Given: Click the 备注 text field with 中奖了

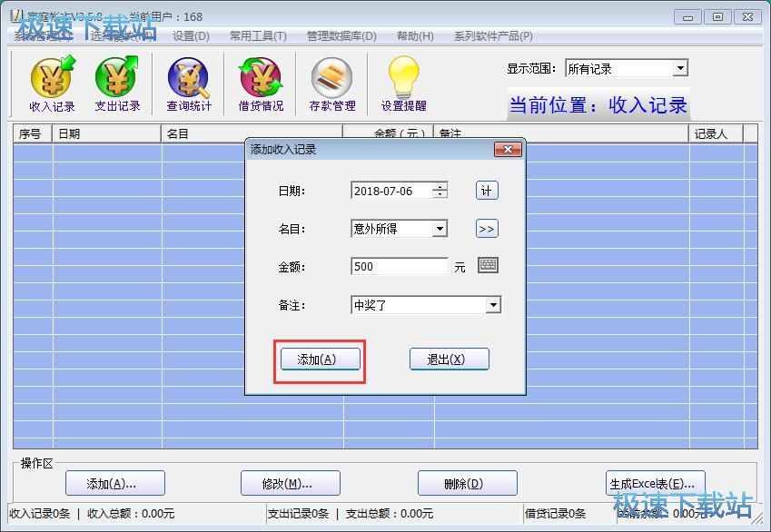Looking at the screenshot, I should click(419, 305).
